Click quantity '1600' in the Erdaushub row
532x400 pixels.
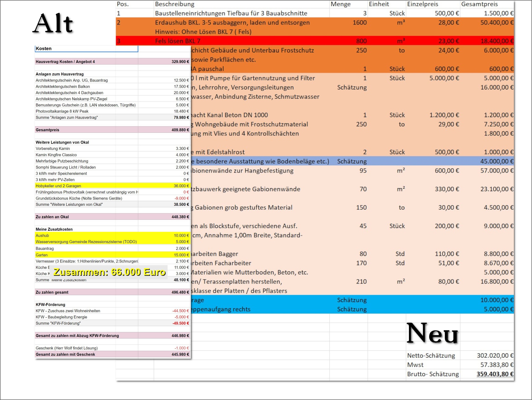click(x=359, y=23)
